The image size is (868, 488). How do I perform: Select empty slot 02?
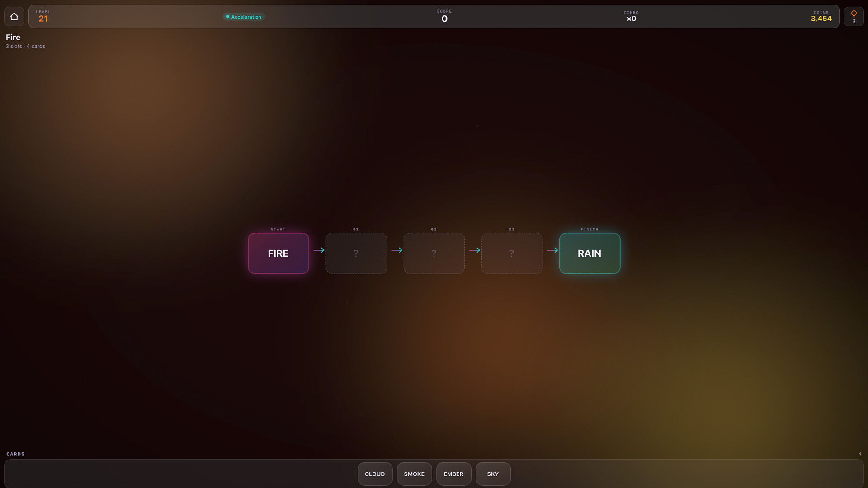(434, 253)
